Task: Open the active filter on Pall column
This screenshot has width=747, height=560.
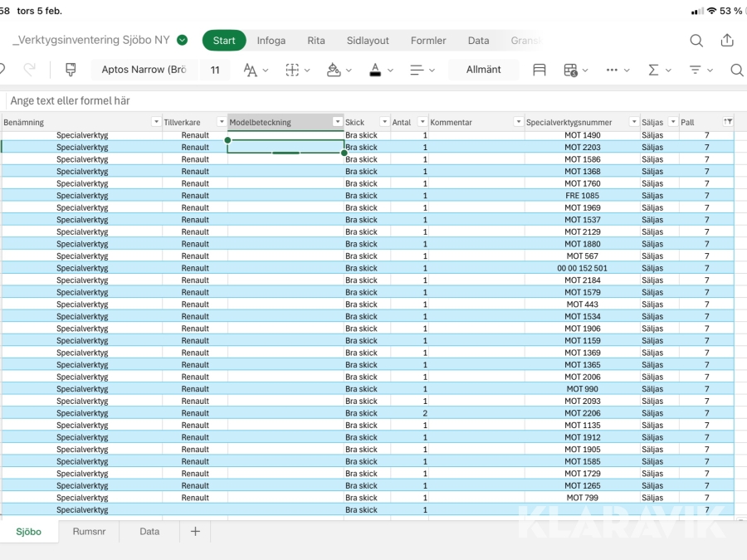Action: [728, 122]
